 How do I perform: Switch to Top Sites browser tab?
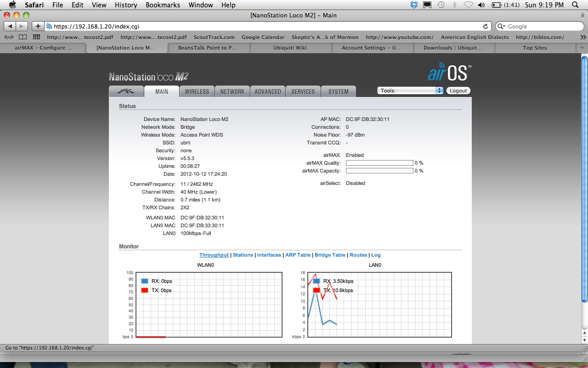point(535,47)
